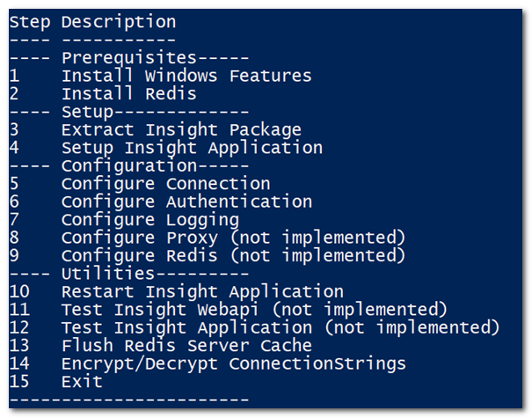Viewport: 532px width, 418px height.
Task: Click the 'Flush Redis Server Cache' entry
Action: coord(186,346)
